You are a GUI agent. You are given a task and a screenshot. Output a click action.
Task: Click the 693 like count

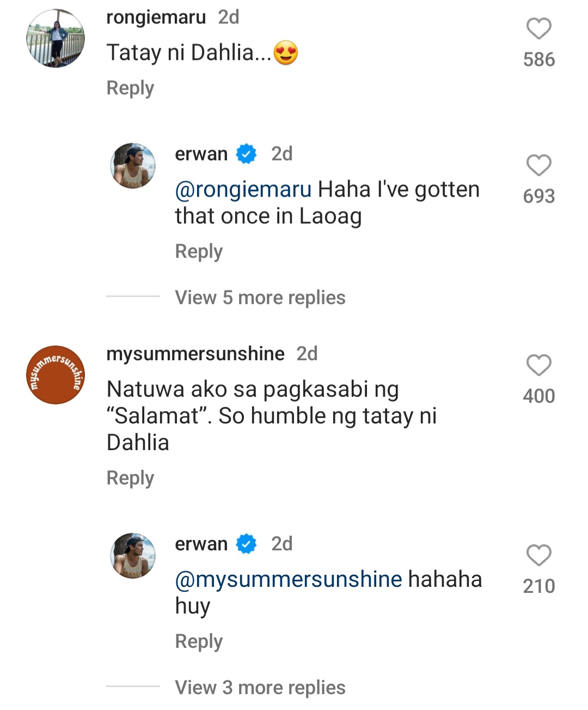(538, 196)
